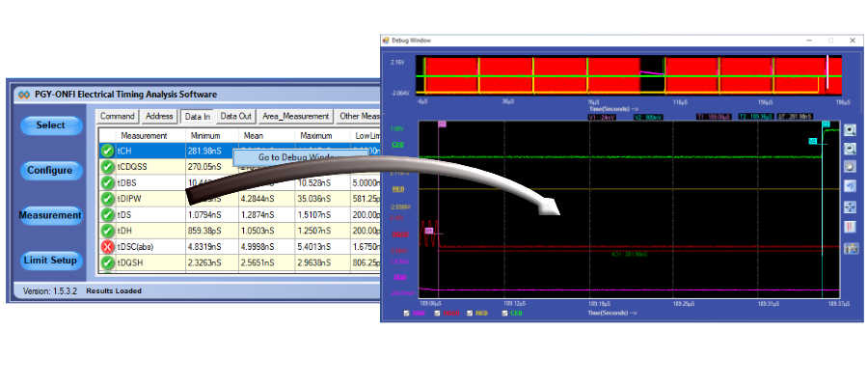This screenshot has width=868, height=386.
Task: Click the cyan cursor flag on the plot
Action: (826, 124)
